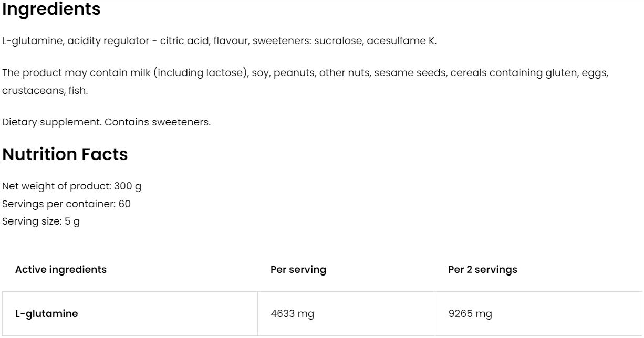Click the Servings per container: 60 line
Image resolution: width=644 pixels, height=338 pixels.
click(67, 204)
